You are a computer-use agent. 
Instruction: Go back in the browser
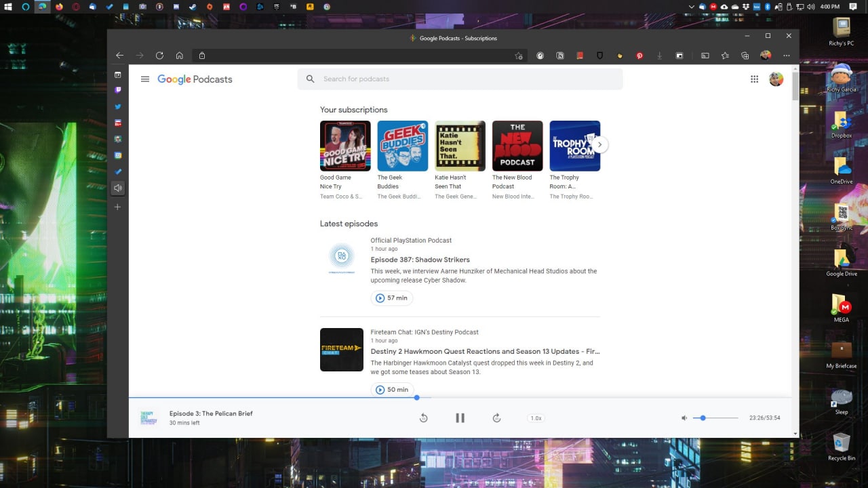120,56
